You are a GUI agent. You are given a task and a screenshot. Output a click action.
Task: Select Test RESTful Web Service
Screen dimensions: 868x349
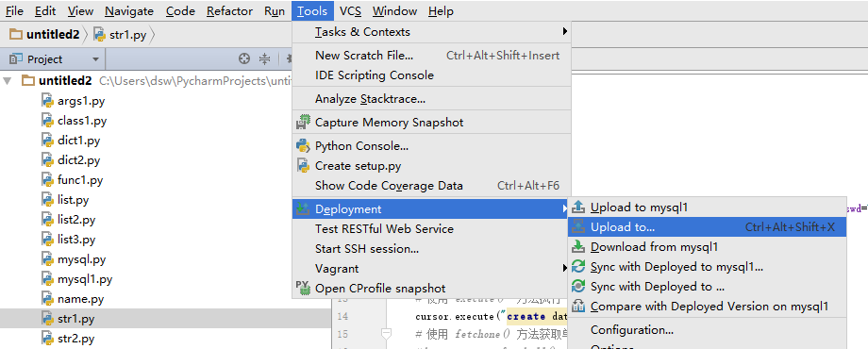click(431, 229)
